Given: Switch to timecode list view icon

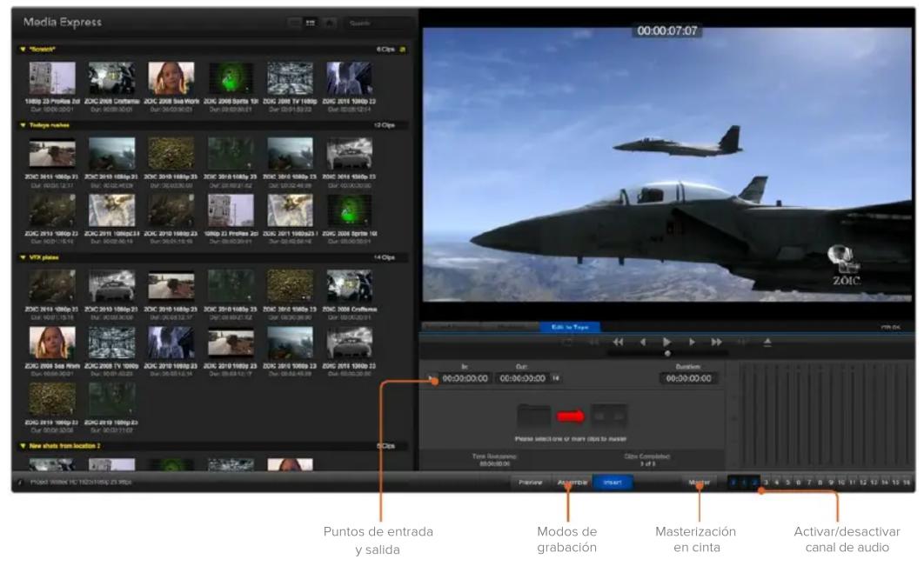Looking at the screenshot, I should tap(294, 23).
